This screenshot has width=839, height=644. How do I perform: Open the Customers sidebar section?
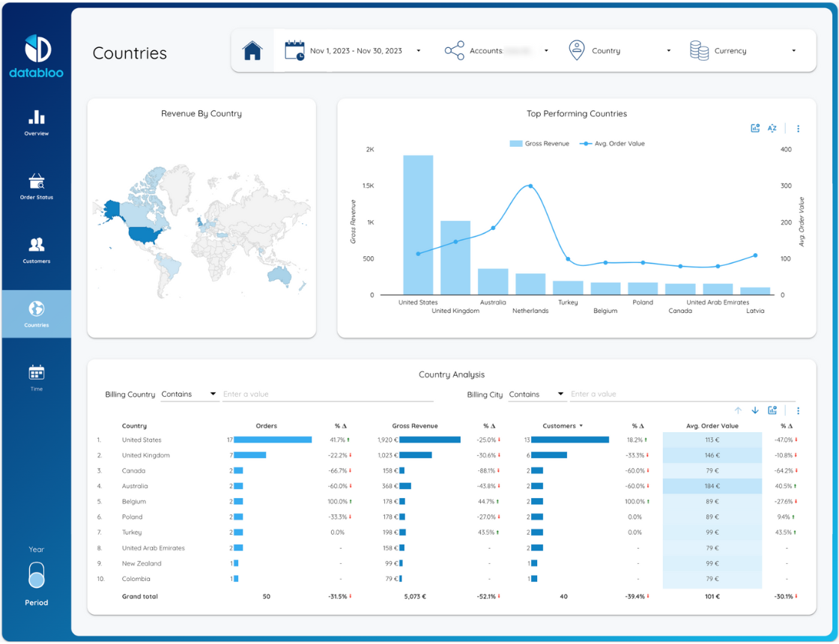pos(37,250)
